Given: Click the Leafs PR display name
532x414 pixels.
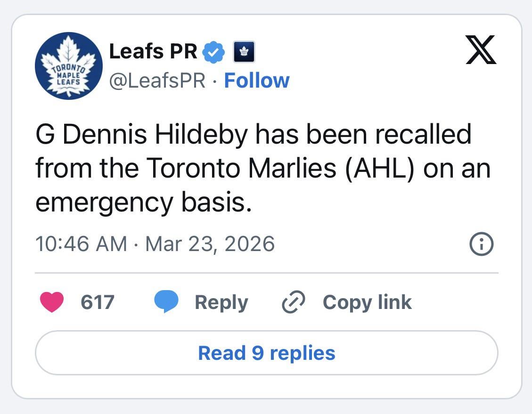Looking at the screenshot, I should coord(153,51).
